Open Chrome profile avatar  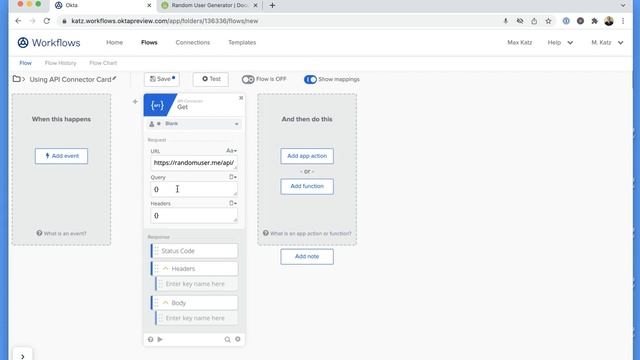[x=609, y=21]
